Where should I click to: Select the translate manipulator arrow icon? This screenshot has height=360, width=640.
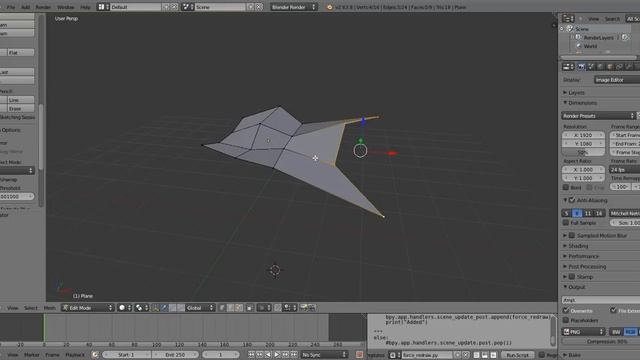164,308
